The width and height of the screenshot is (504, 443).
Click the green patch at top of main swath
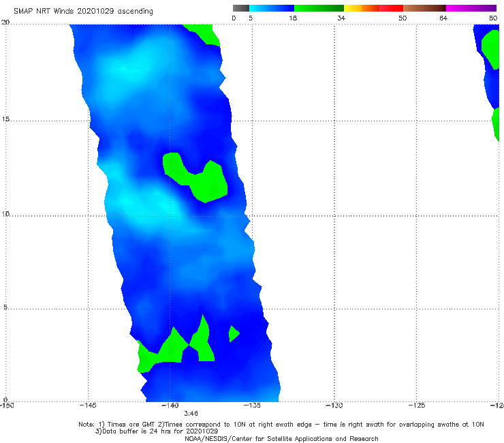[x=206, y=33]
